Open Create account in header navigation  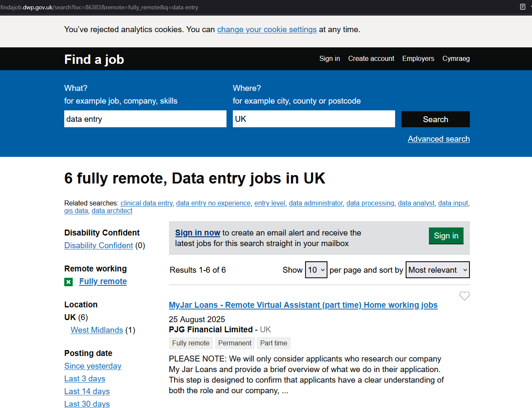point(371,59)
